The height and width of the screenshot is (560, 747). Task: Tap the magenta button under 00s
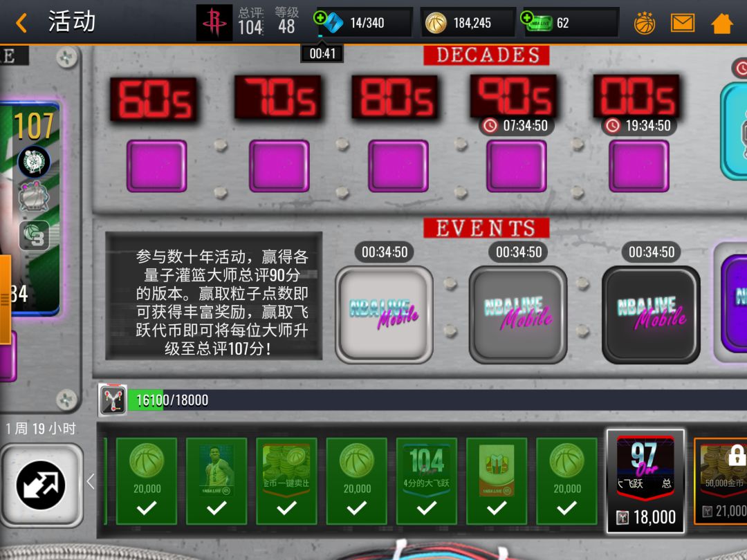click(x=639, y=166)
